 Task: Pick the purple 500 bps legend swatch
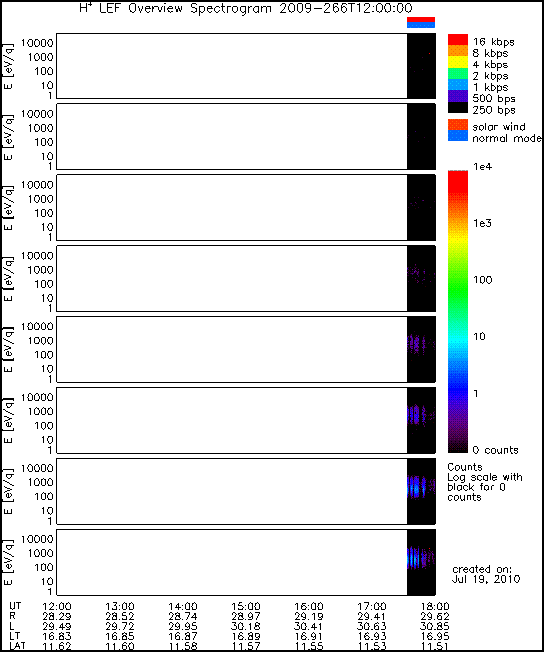458,96
